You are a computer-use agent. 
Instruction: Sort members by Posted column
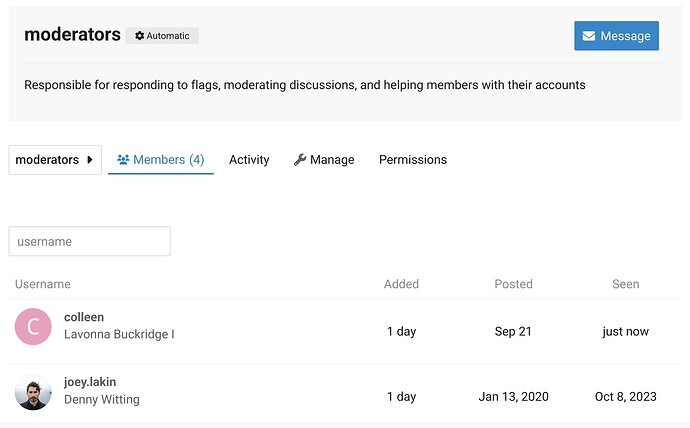pos(514,284)
